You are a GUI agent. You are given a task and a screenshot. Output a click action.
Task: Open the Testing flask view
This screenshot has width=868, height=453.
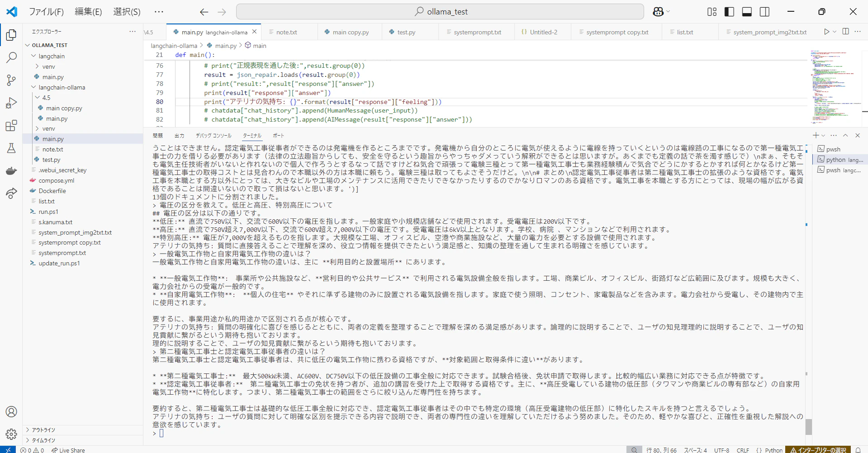pyautogui.click(x=11, y=148)
